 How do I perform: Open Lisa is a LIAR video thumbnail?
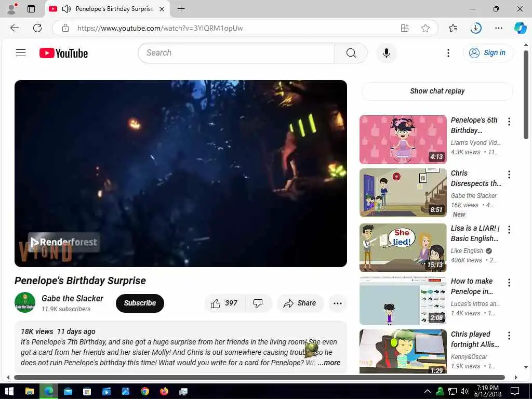click(403, 247)
